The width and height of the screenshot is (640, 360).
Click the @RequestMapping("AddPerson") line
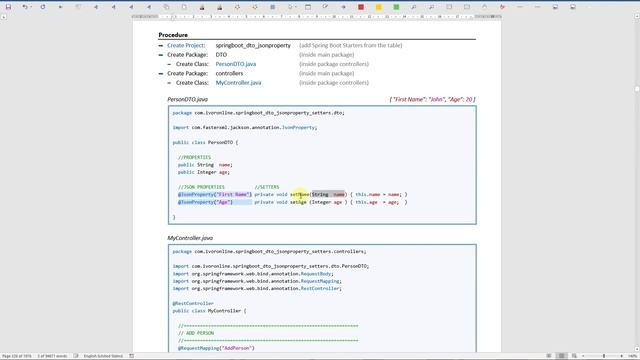point(216,348)
